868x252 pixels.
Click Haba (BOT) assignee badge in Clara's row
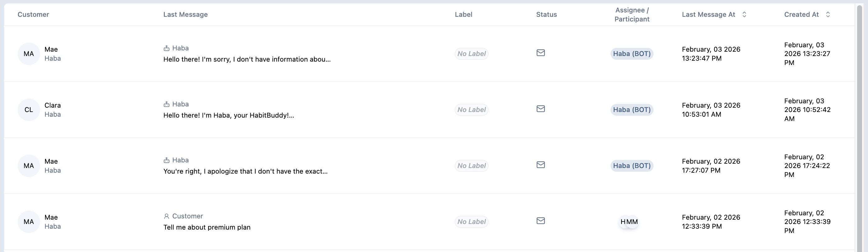[x=632, y=110]
